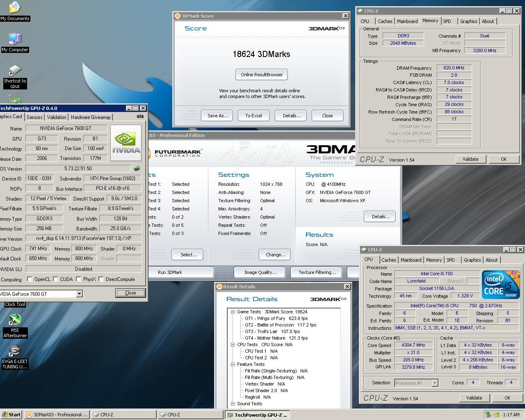
Task: Open the GPU selection dropdown in GPU-Z
Action: coord(79,294)
